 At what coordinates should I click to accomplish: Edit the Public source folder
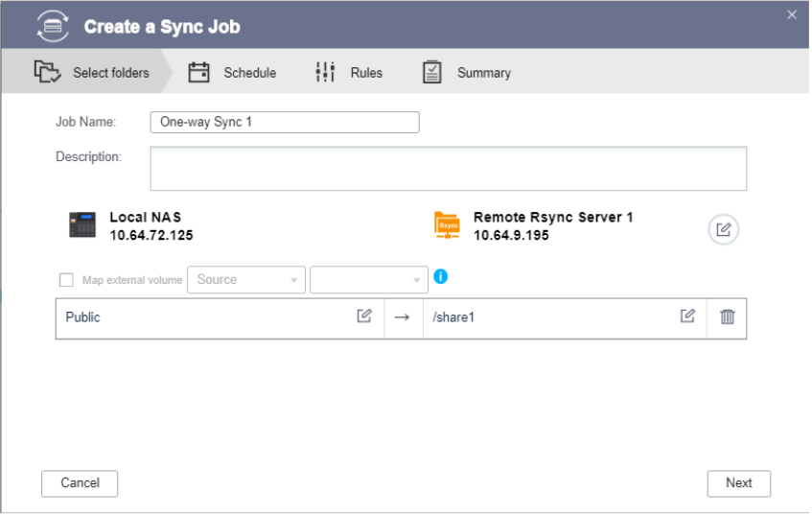[364, 316]
